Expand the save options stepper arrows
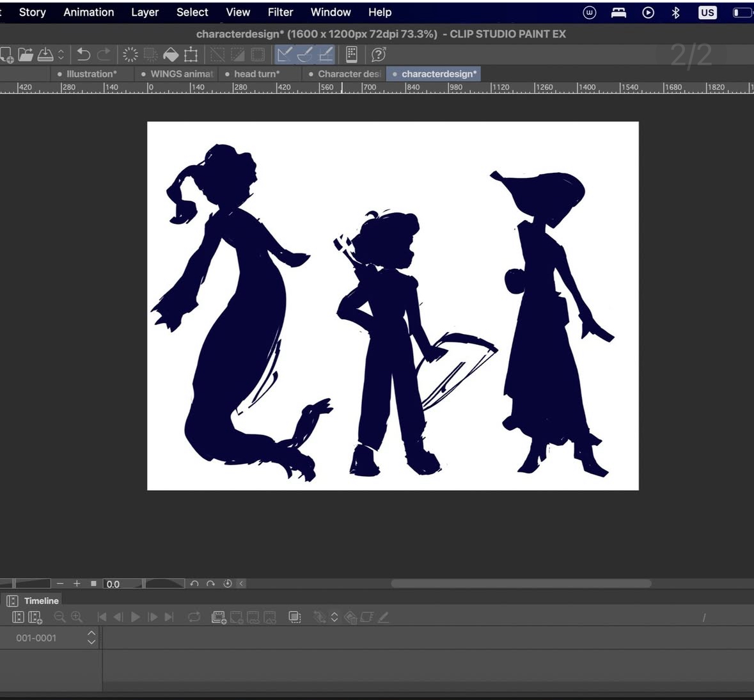 (61, 55)
